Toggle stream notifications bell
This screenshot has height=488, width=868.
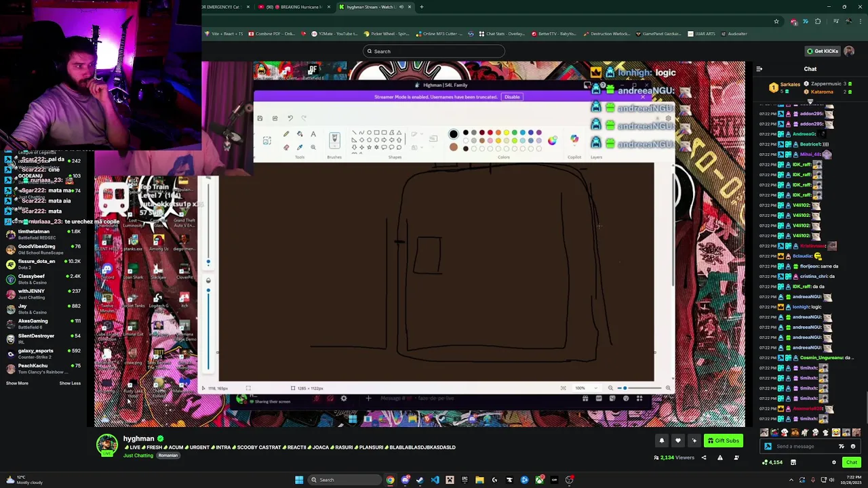pos(662,441)
